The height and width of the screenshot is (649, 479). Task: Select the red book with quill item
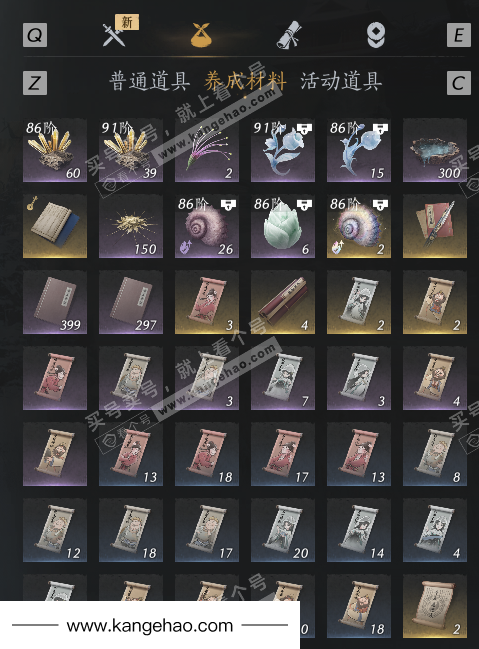tap(435, 226)
